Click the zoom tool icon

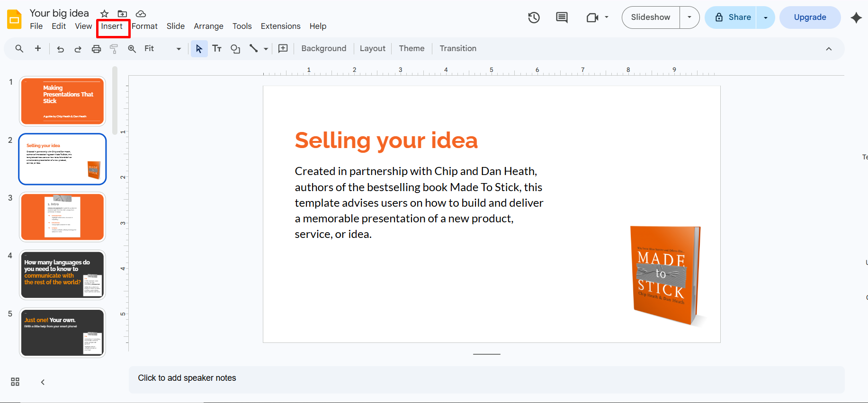pyautogui.click(x=132, y=49)
